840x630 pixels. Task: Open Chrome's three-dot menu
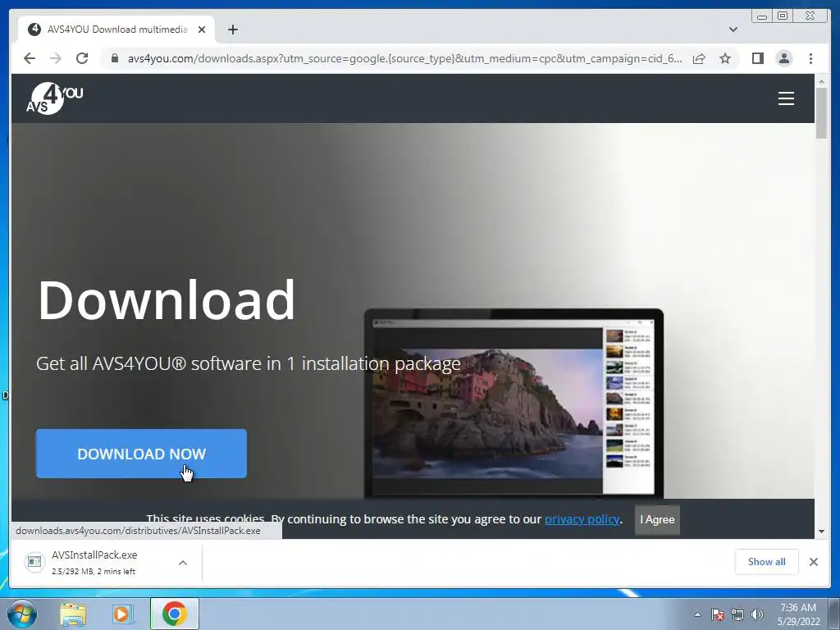(x=810, y=58)
